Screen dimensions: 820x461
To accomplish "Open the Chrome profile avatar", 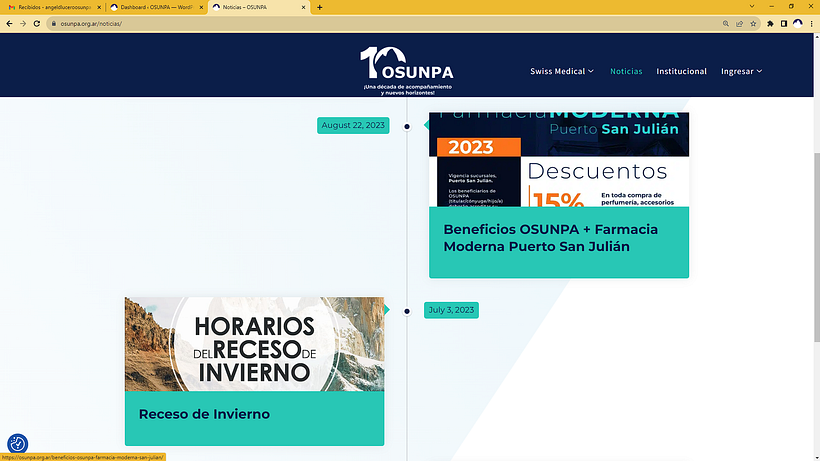I will [798, 24].
